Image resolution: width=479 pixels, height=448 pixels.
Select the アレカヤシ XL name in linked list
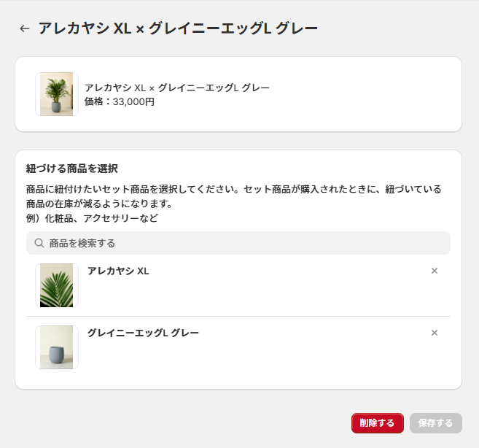click(118, 271)
